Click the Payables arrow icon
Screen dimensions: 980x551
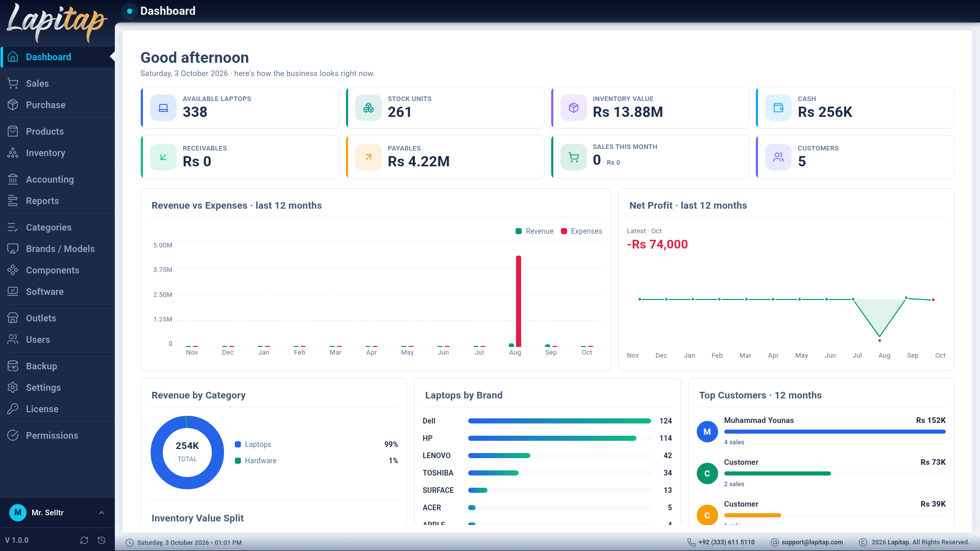pyautogui.click(x=369, y=157)
